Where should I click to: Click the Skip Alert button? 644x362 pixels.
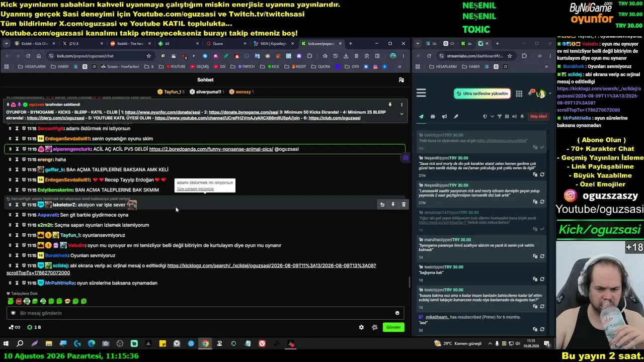(x=538, y=117)
